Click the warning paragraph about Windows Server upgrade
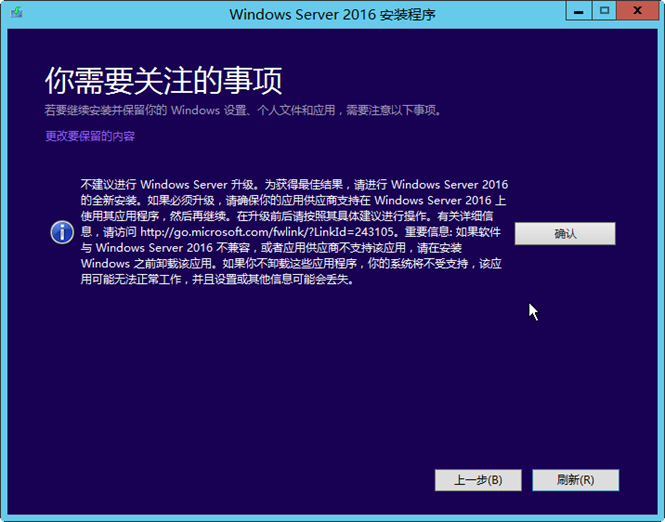665x522 pixels. coord(294,232)
